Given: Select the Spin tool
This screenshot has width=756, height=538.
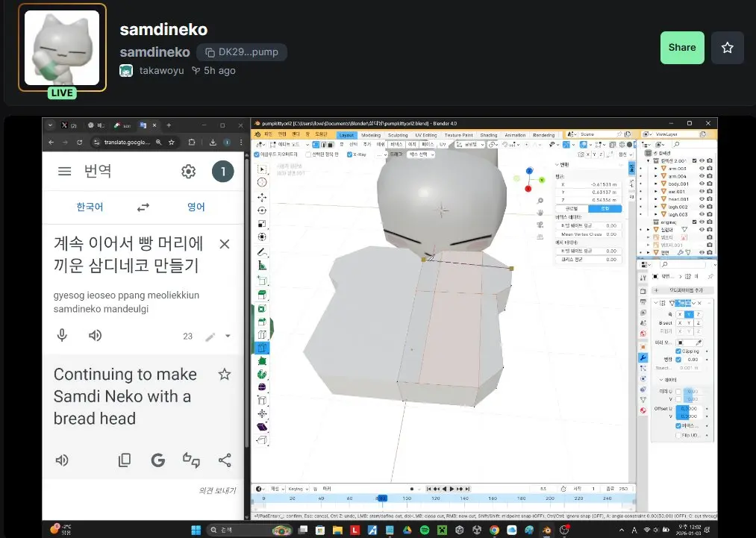Looking at the screenshot, I should pos(262,374).
